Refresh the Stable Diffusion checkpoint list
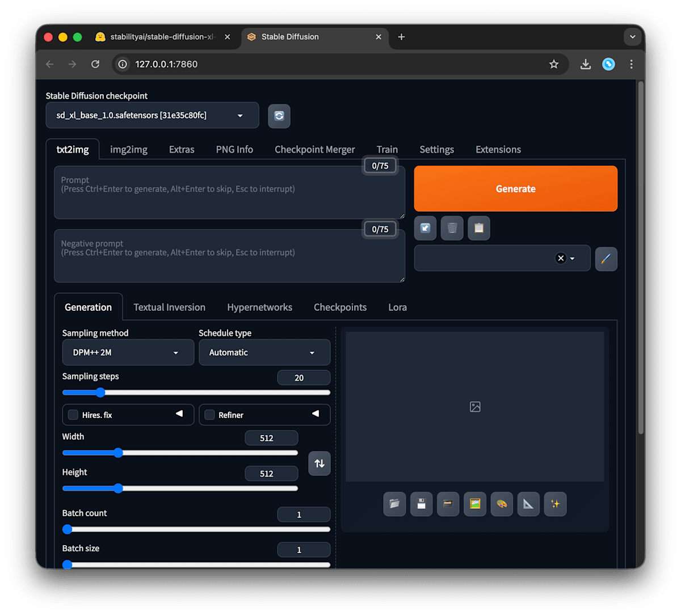Image resolution: width=681 pixels, height=616 pixels. coord(279,116)
